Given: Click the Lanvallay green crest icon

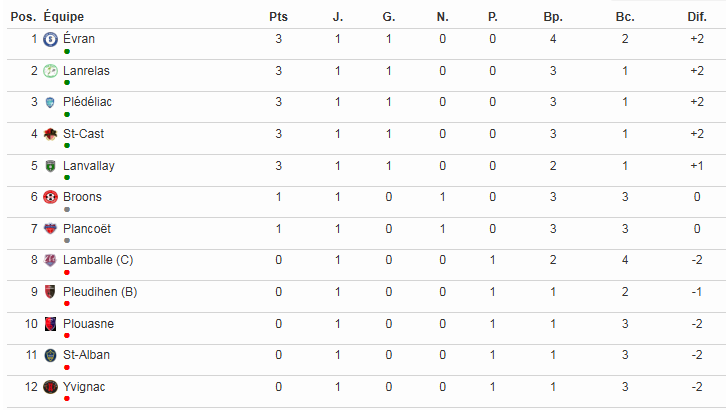Looking at the screenshot, I should coord(50,166).
